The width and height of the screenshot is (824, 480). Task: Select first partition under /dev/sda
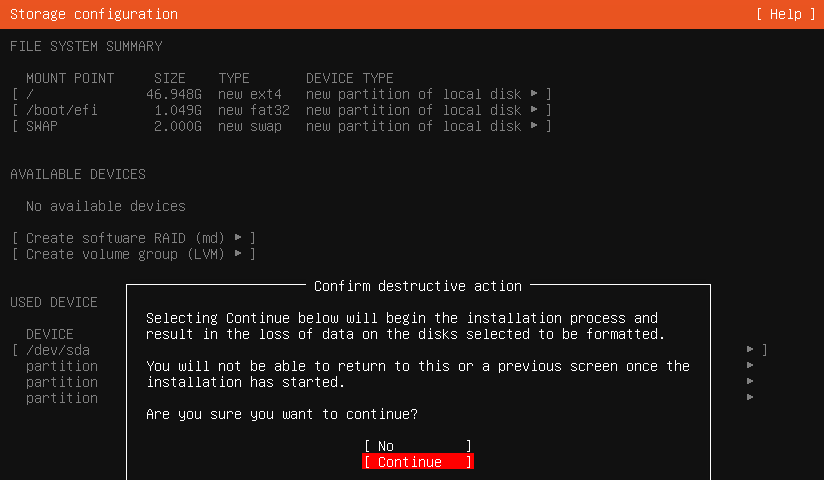(62, 366)
